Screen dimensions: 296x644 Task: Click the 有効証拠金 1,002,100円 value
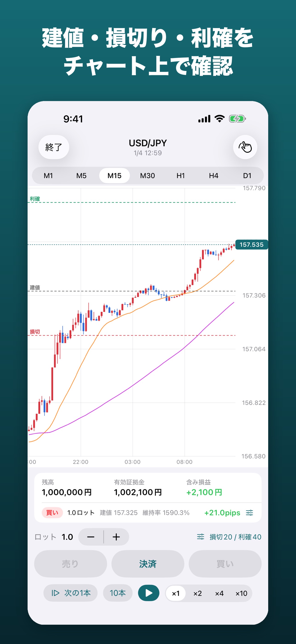coord(138,492)
